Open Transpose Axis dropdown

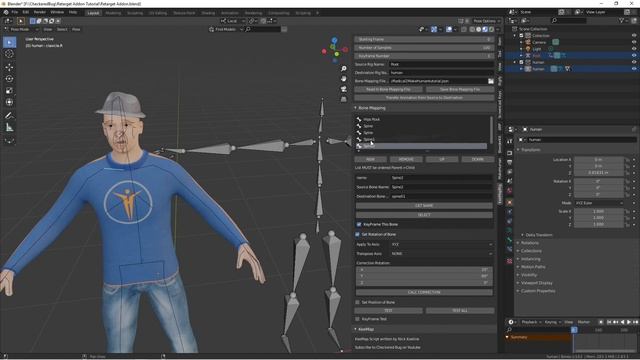(442, 253)
